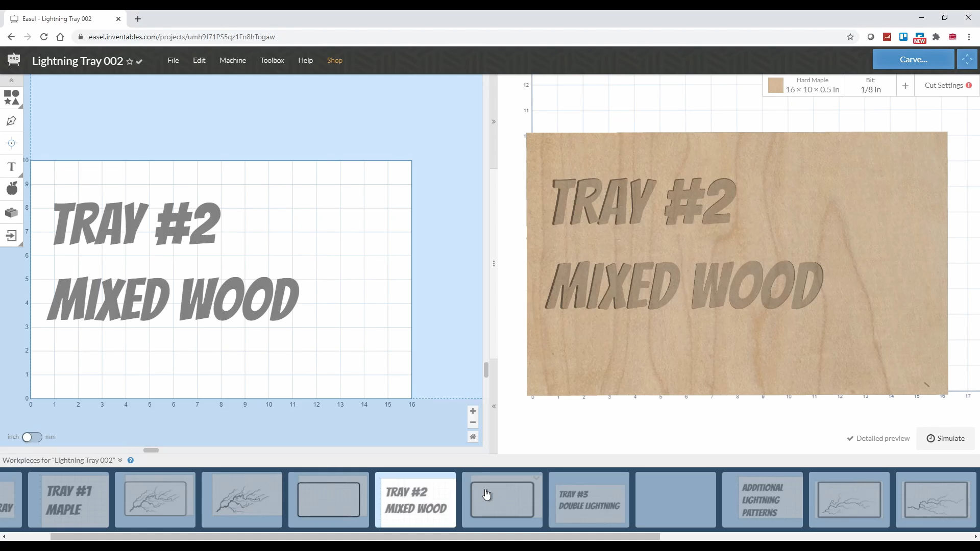The image size is (980, 551).
Task: Expand the Workpieces dropdown arrow
Action: (x=120, y=460)
